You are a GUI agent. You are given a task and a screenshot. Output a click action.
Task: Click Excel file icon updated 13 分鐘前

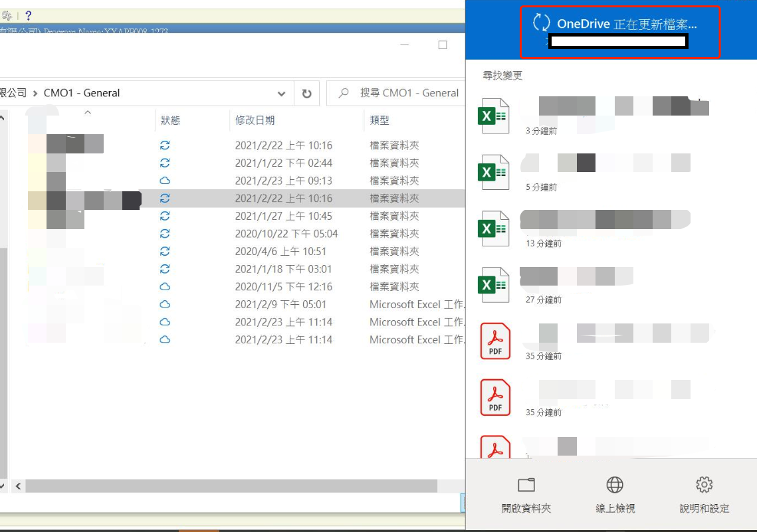493,228
